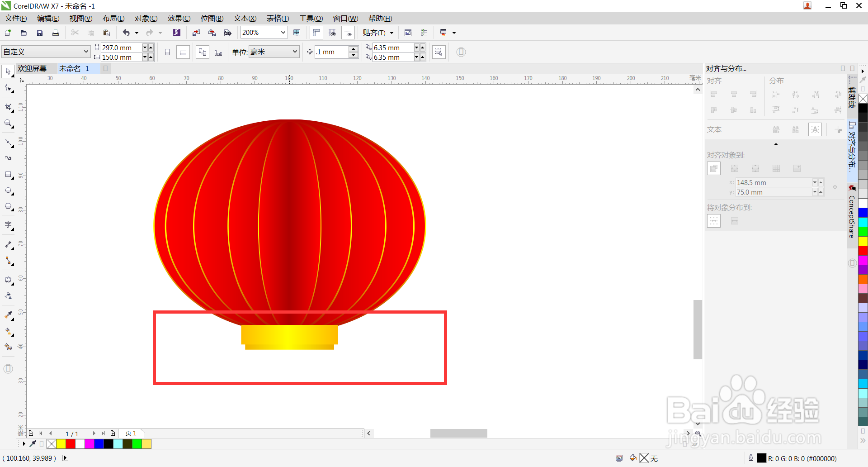Click the Publish to PDF icon
Image resolution: width=868 pixels, height=467 pixels.
(228, 33)
